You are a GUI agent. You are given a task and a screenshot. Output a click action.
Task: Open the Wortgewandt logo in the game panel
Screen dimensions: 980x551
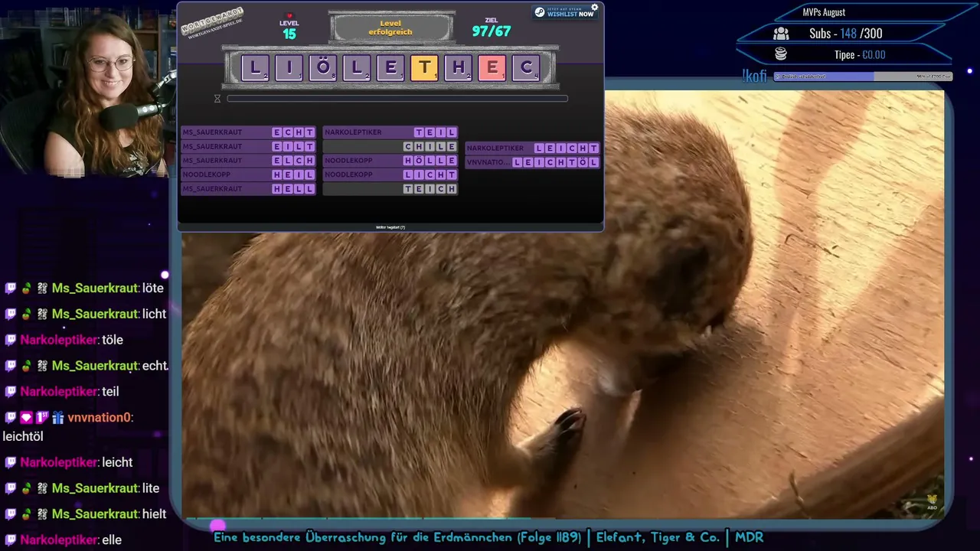coord(212,24)
